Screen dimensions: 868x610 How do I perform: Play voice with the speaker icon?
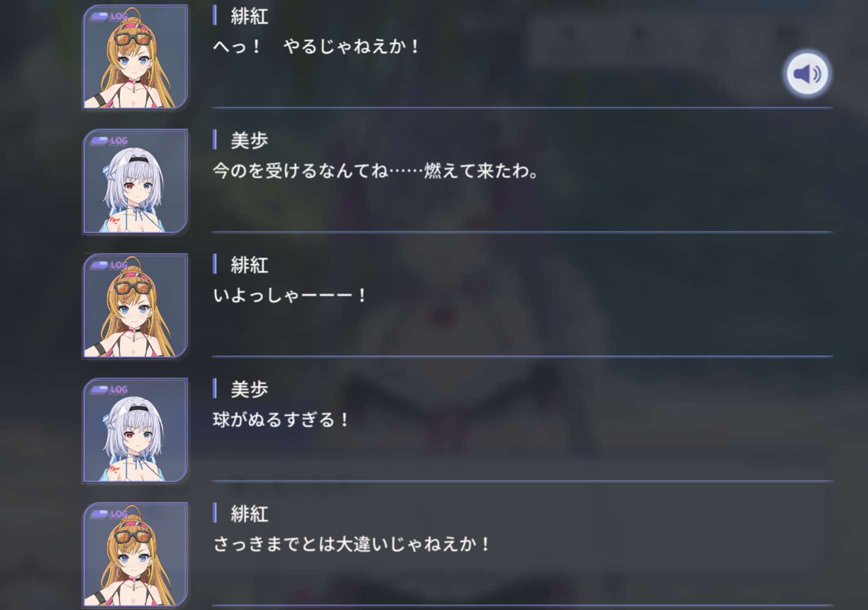pyautogui.click(x=806, y=74)
